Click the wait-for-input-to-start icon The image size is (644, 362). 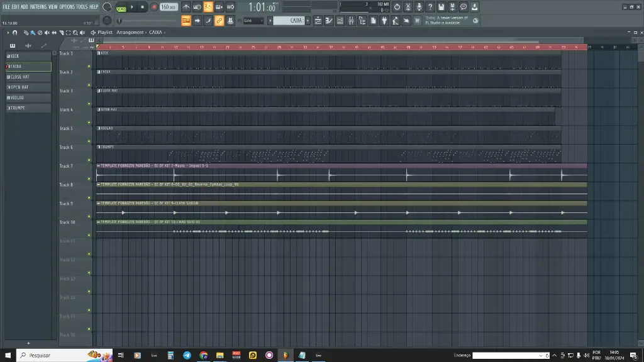click(x=197, y=7)
